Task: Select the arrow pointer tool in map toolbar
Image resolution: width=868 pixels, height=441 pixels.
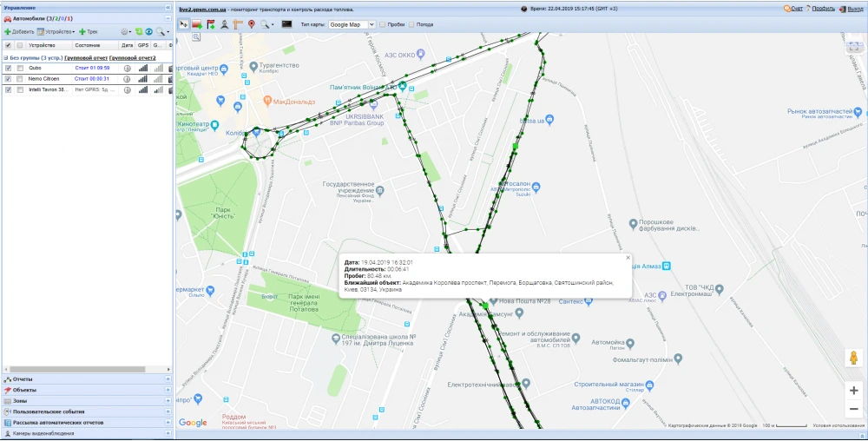Action: [183, 24]
